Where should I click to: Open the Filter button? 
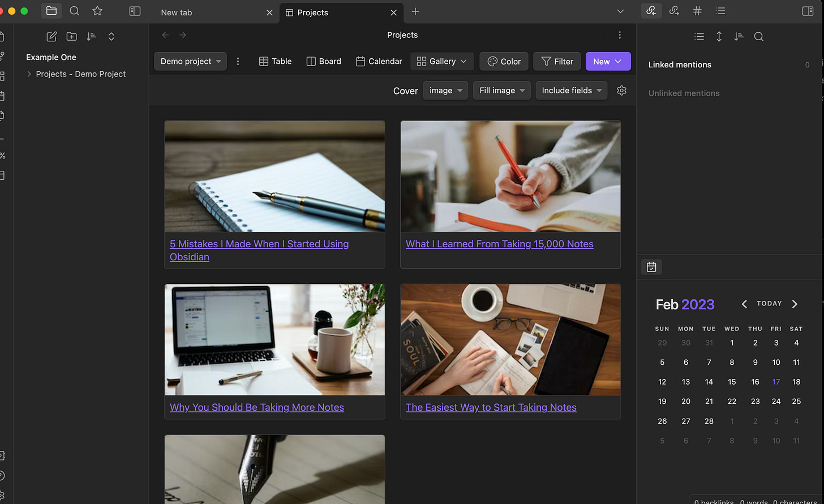(x=557, y=61)
